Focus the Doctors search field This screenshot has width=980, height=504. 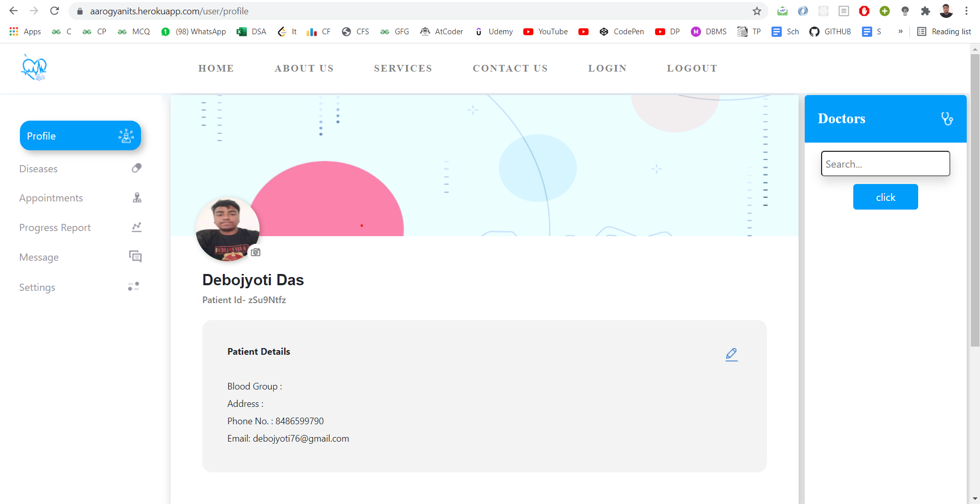[x=885, y=164]
